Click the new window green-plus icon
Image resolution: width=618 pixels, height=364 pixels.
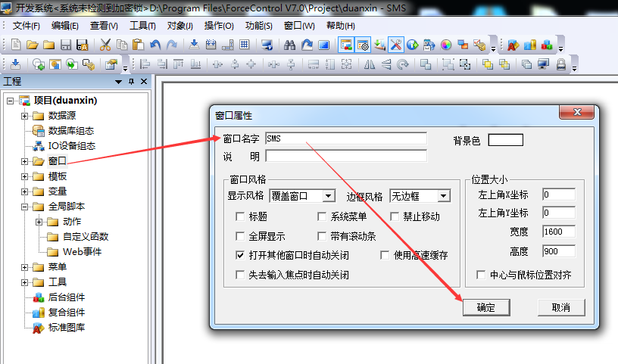click(38, 64)
